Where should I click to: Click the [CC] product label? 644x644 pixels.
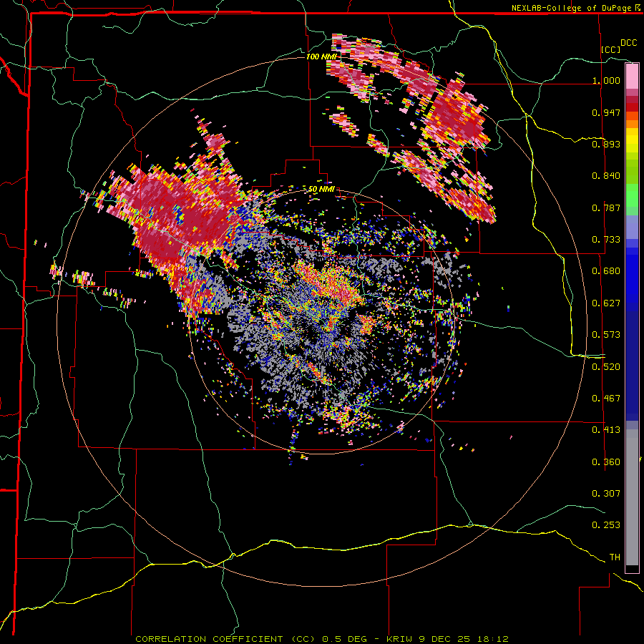(611, 49)
